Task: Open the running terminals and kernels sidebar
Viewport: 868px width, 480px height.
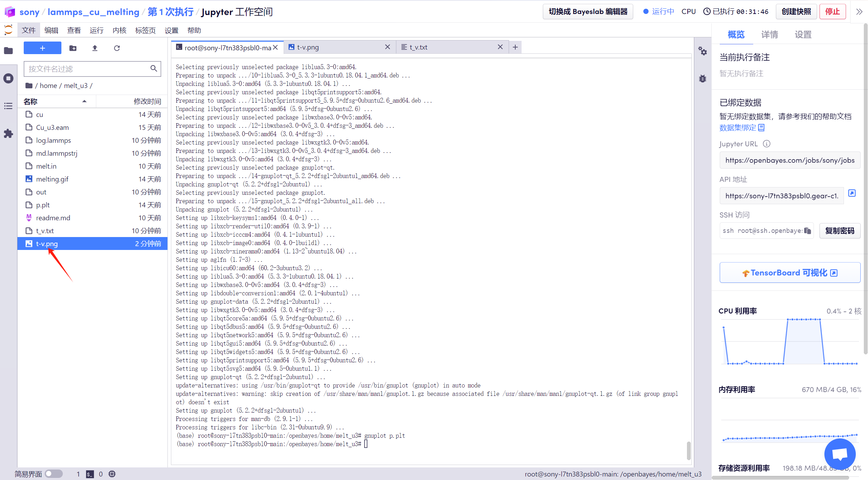Action: coord(8,78)
